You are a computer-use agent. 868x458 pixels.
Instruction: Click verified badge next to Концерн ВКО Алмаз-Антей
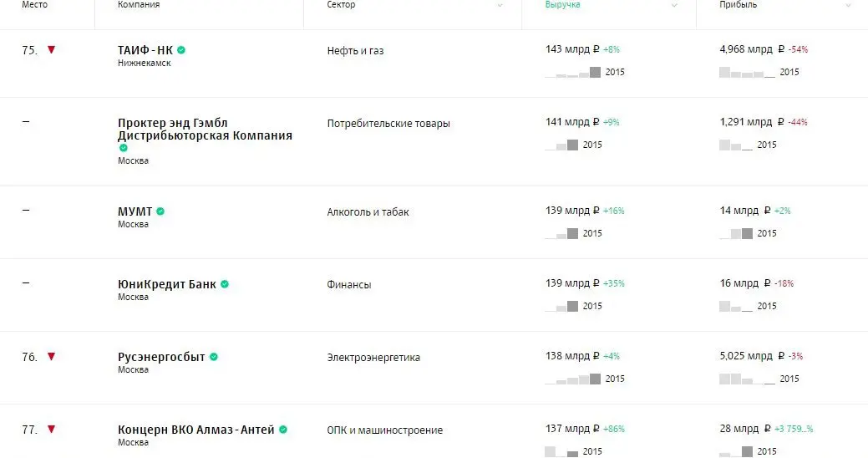[283, 430]
